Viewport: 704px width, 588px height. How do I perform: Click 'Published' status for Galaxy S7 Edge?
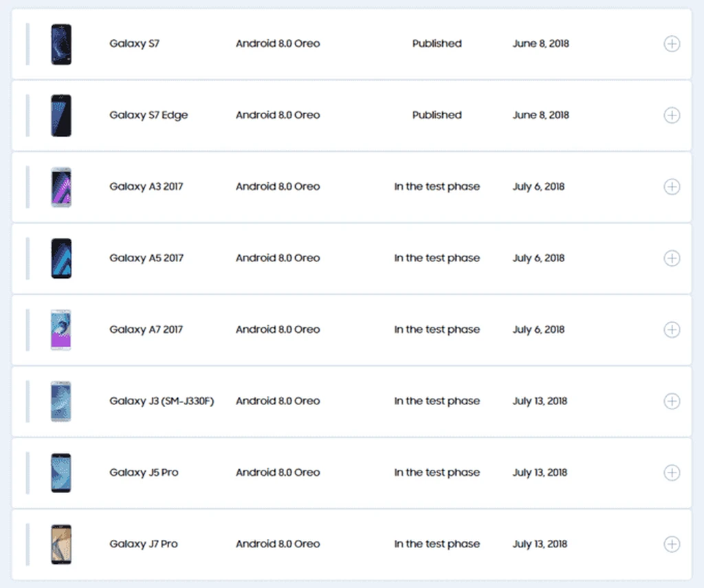coord(437,115)
